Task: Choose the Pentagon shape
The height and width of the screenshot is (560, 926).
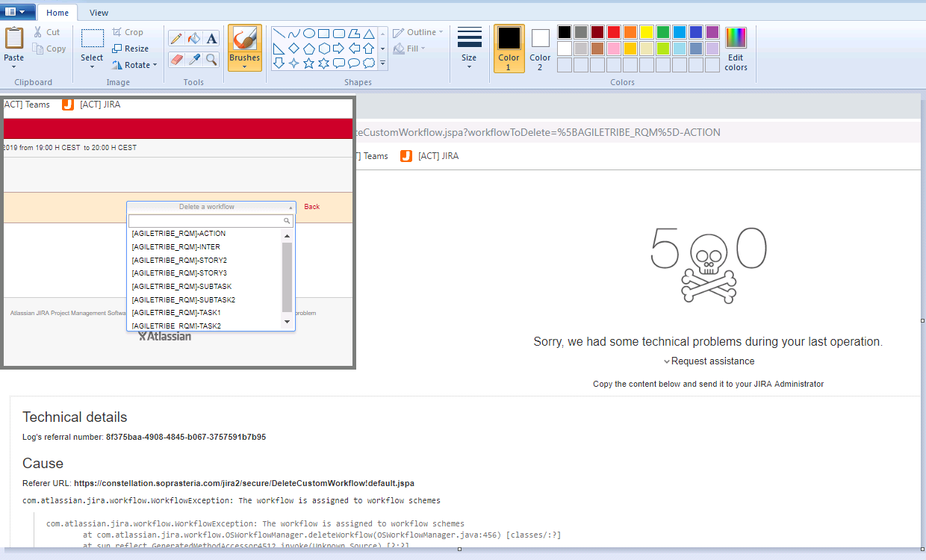Action: pos(308,49)
